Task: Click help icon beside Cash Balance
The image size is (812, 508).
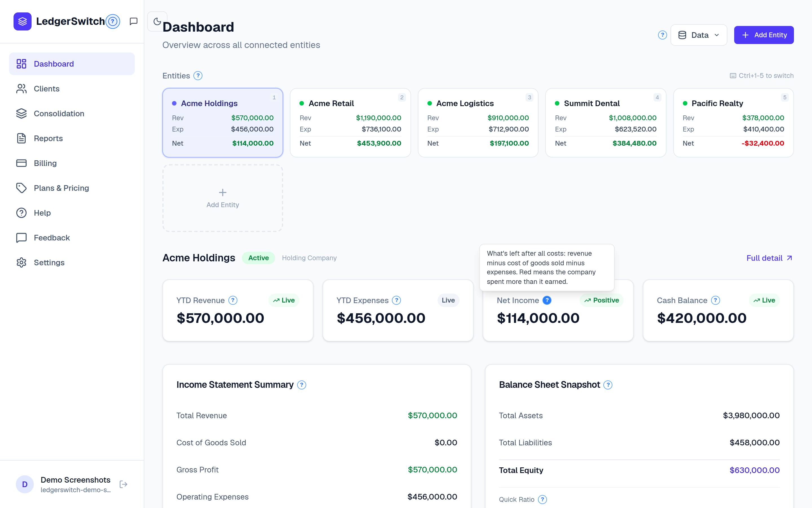Action: coord(715,300)
